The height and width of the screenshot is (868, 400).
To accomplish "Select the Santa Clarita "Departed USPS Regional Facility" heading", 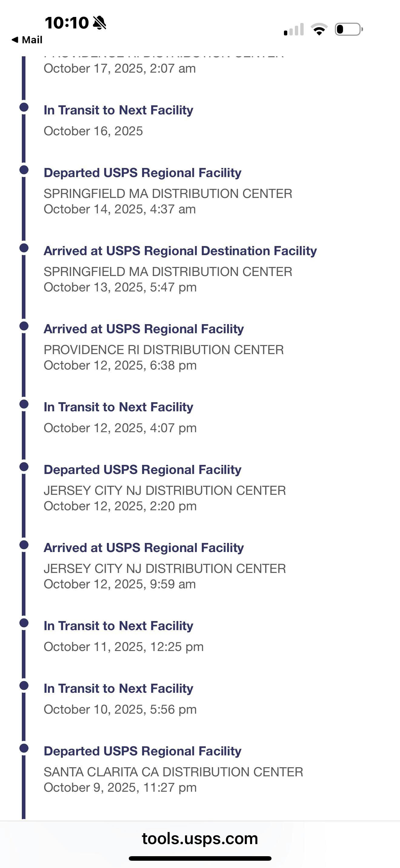I will point(142,751).
